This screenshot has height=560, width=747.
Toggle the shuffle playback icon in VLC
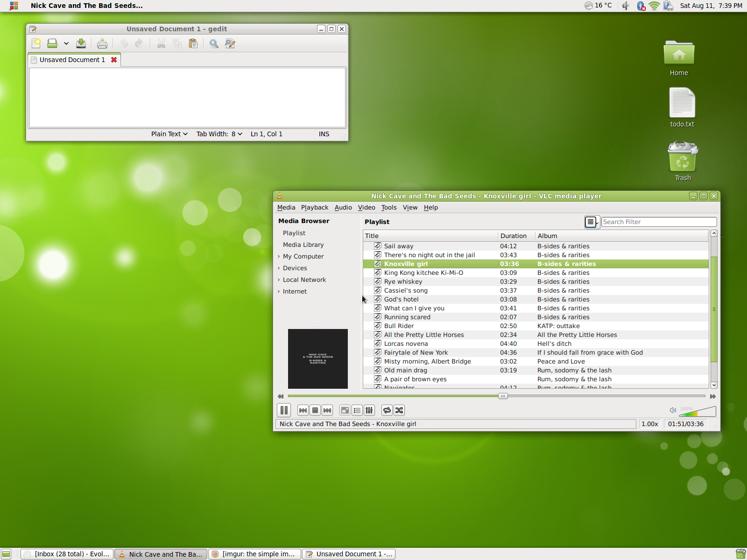click(399, 410)
